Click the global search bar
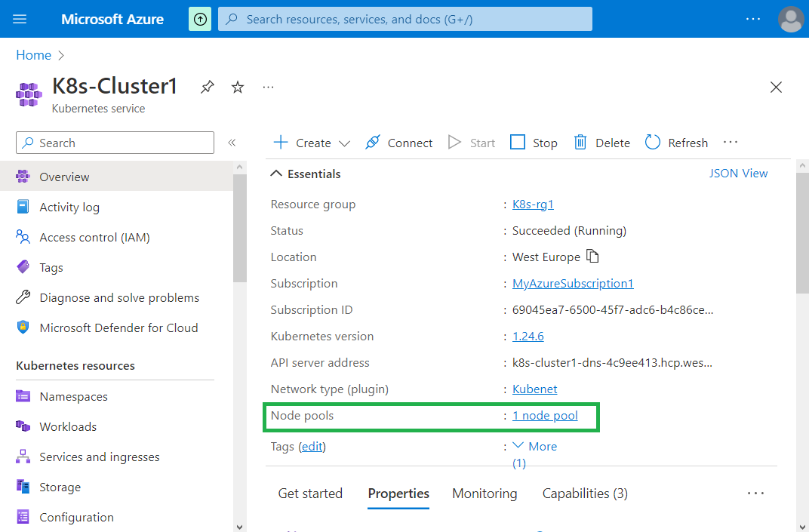Viewport: 809px width, 532px height. point(405,19)
